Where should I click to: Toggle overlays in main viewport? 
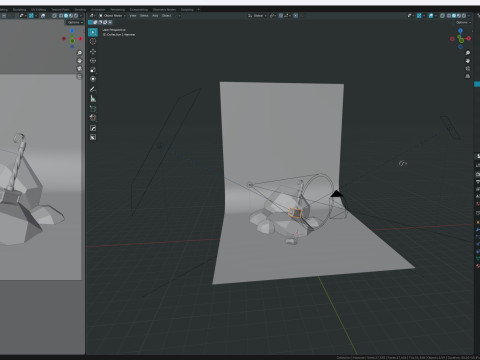pos(431,16)
